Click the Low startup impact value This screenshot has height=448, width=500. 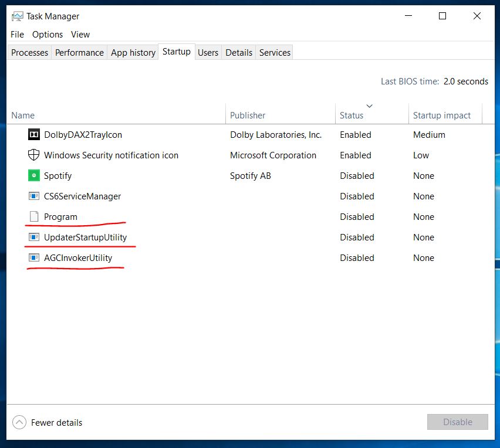click(421, 155)
